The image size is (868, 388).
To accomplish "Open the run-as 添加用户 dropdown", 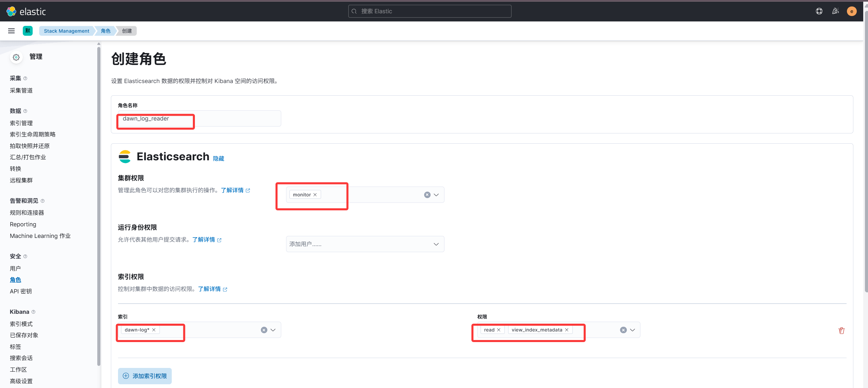I will pos(365,244).
